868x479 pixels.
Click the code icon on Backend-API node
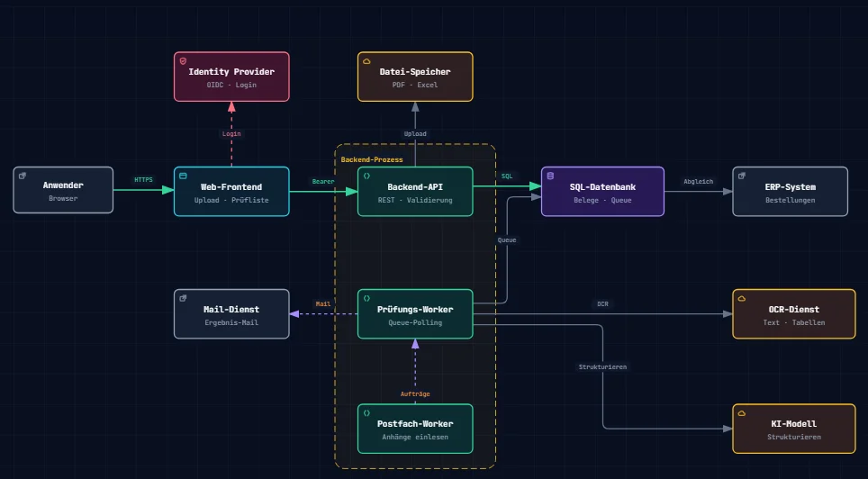click(366, 176)
